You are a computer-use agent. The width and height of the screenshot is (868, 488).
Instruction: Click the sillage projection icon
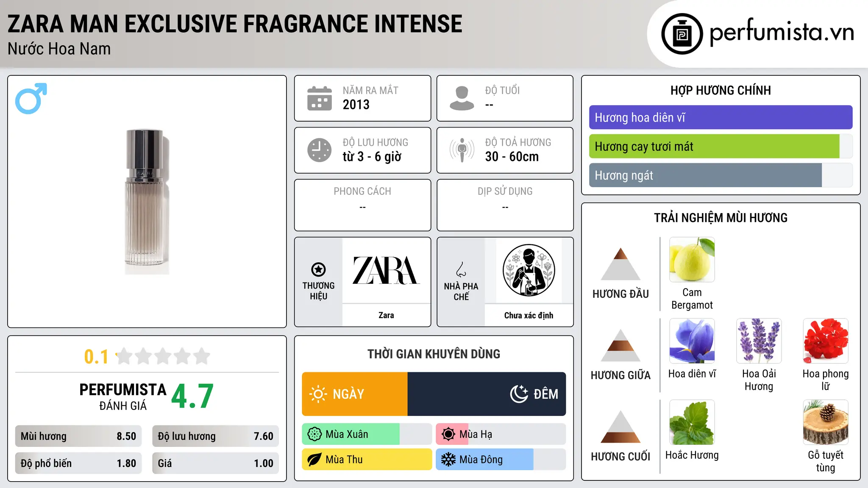(462, 150)
